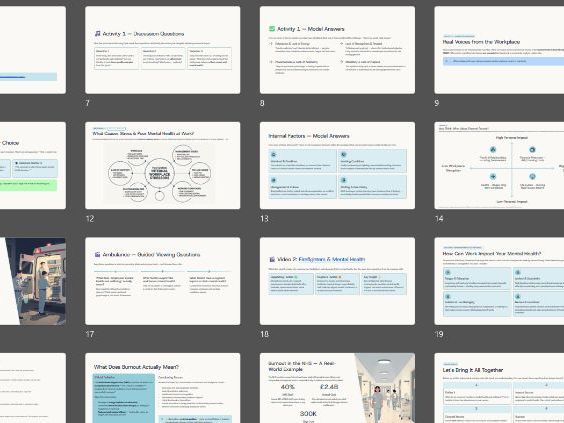Viewport: 564px width, 423px height.
Task: Select the What Does Burnout Actually Mean slide
Action: (163, 388)
